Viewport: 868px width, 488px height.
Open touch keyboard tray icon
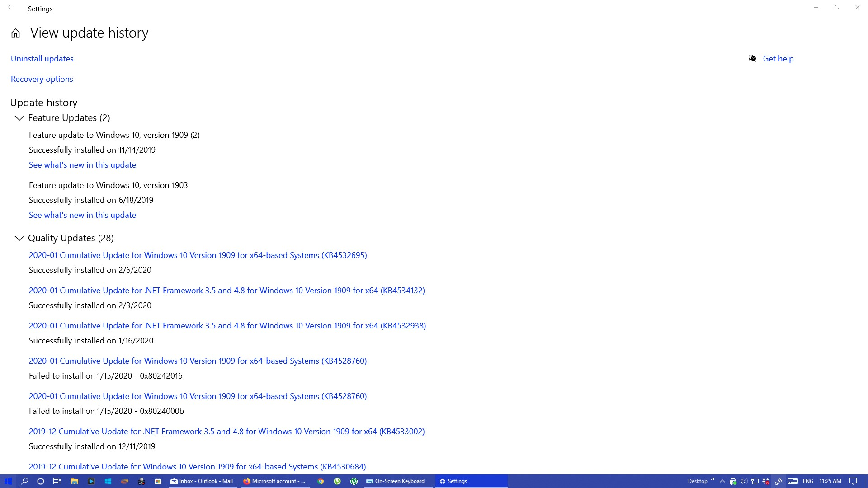coord(793,481)
